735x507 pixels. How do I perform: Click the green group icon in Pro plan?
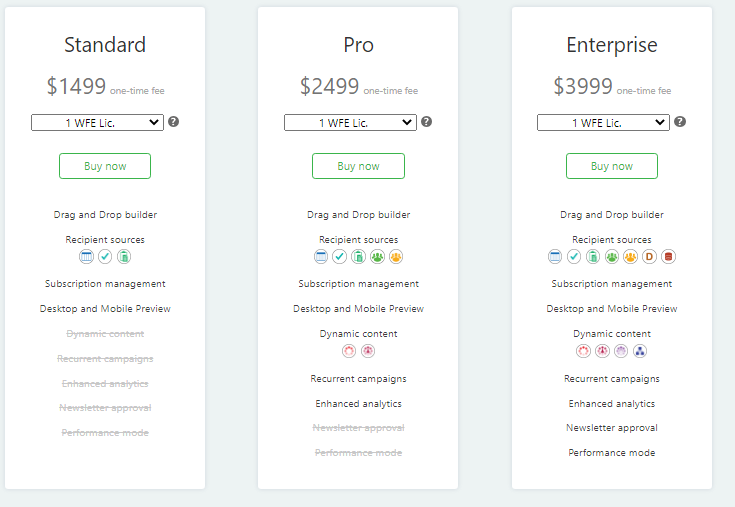point(377,257)
